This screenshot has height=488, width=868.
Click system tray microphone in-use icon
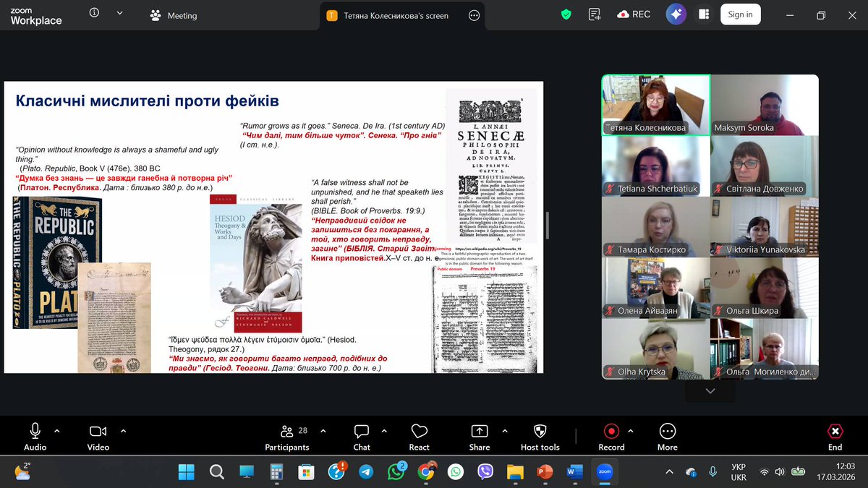pos(713,472)
